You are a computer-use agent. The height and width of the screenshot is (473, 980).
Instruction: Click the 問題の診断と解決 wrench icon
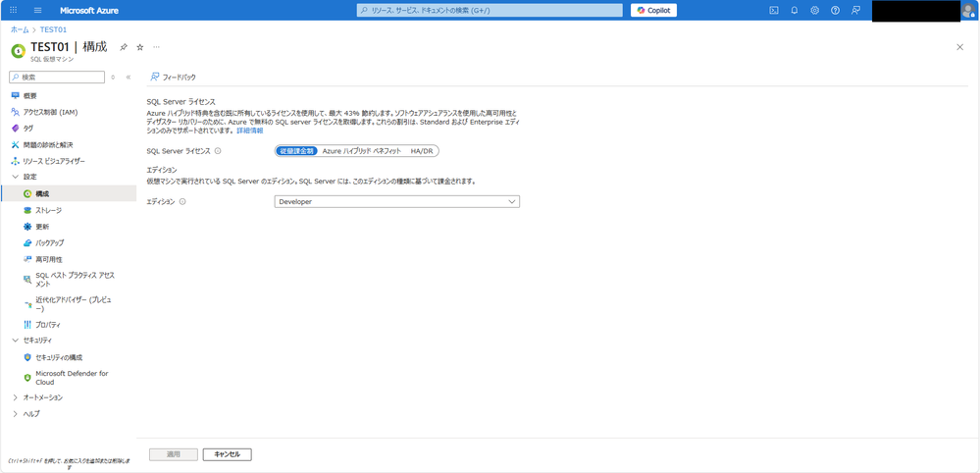(16, 144)
